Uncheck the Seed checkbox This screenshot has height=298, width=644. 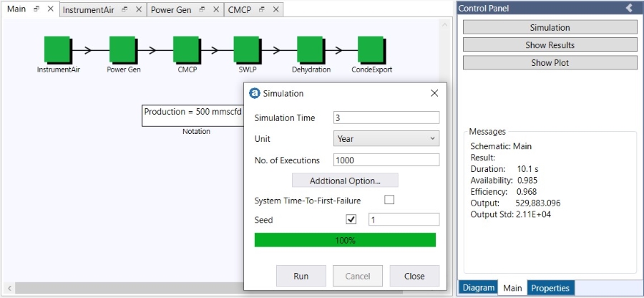pos(351,220)
